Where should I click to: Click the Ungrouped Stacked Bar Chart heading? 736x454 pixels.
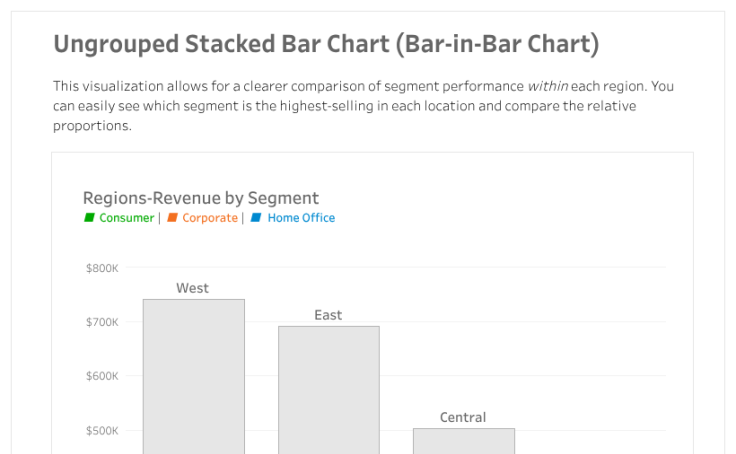point(326,44)
